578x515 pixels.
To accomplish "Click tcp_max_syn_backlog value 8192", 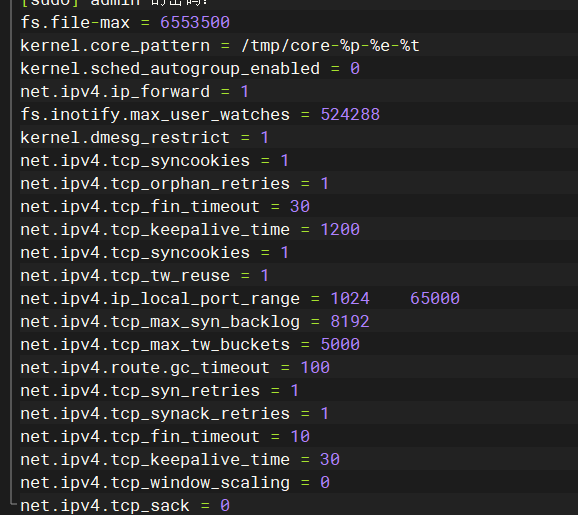I will pyautogui.click(x=350, y=321).
